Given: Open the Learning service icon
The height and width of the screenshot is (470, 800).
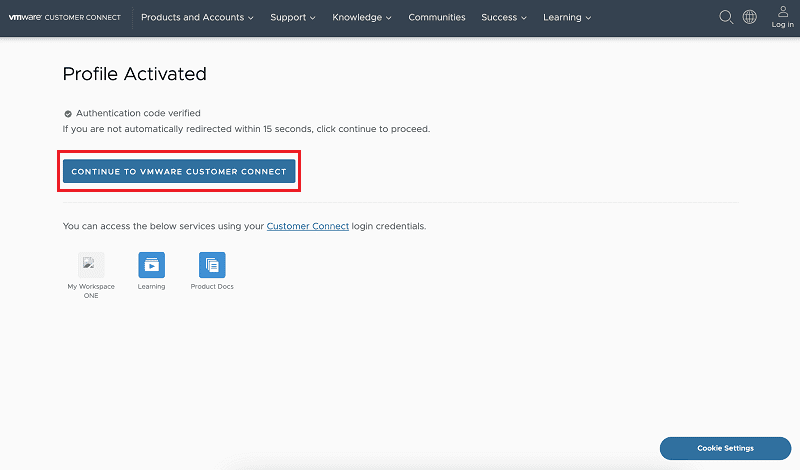Looking at the screenshot, I should [152, 265].
